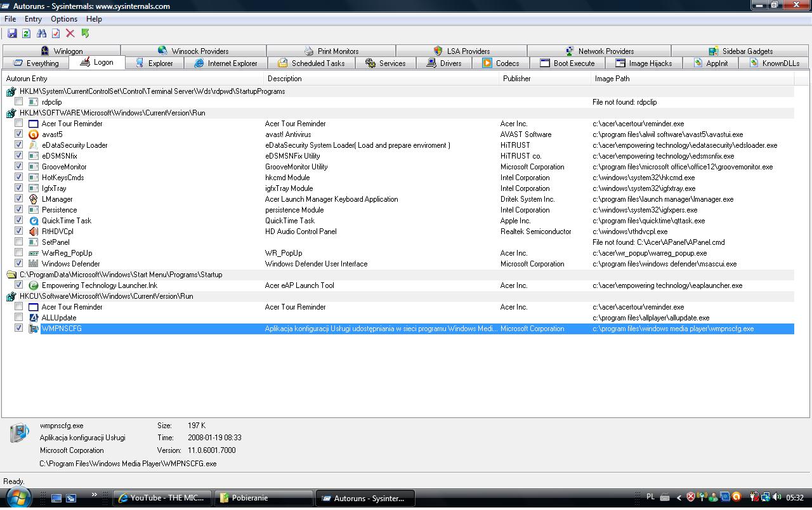
Task: Click 'Acer eAP Launch Tool' description
Action: coord(299,285)
